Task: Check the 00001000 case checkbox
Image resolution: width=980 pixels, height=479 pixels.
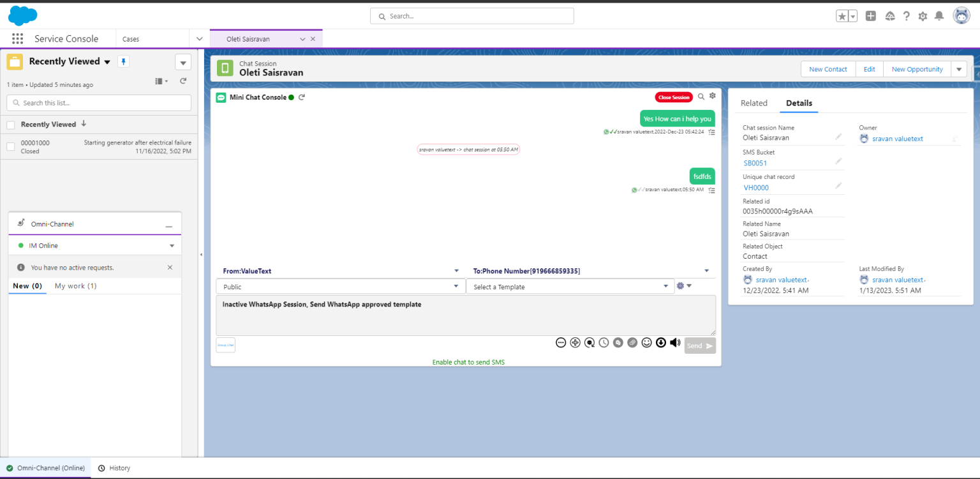Action: pyautogui.click(x=10, y=146)
